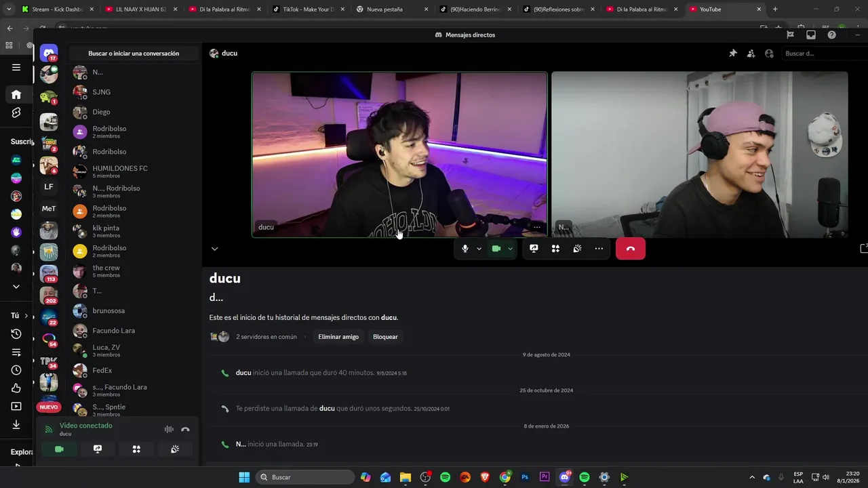Screen dimensions: 868x488
Task: Open activities in Video conectado panel
Action: point(136,449)
